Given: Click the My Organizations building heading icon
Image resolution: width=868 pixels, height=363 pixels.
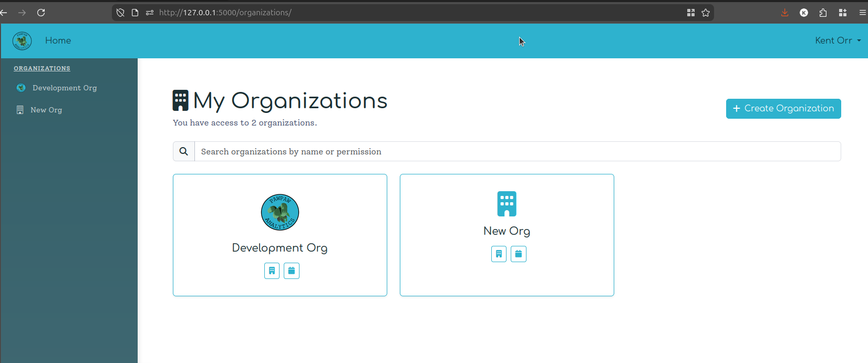Looking at the screenshot, I should (x=180, y=100).
